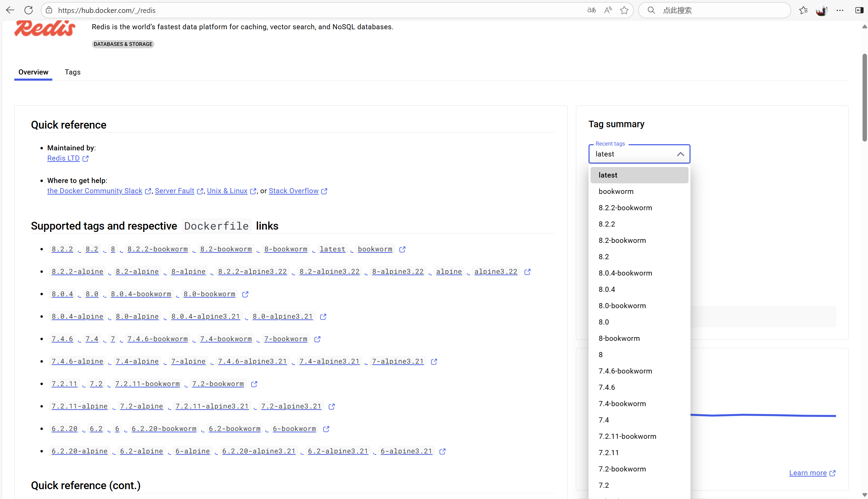Viewport: 868px width, 499px height.
Task: Add page to favorites star icon
Action: (624, 10)
